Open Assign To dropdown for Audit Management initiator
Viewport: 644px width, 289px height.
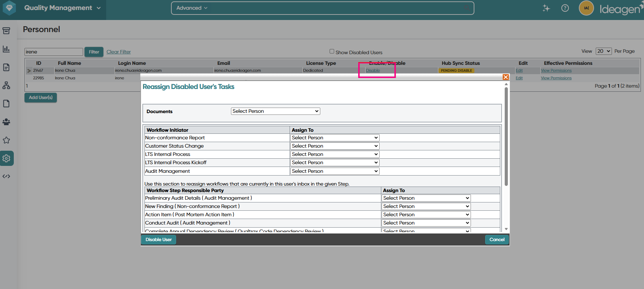click(x=335, y=171)
